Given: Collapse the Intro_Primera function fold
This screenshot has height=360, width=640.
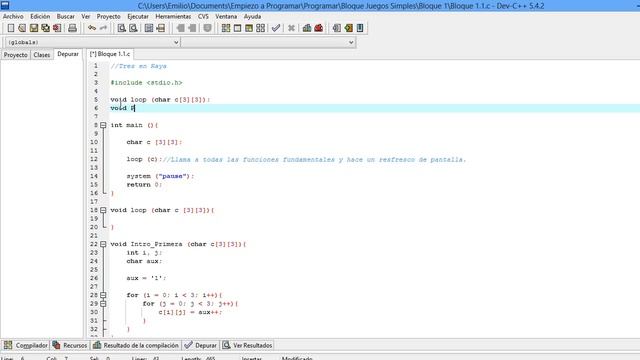Looking at the screenshot, I should click(103, 244).
